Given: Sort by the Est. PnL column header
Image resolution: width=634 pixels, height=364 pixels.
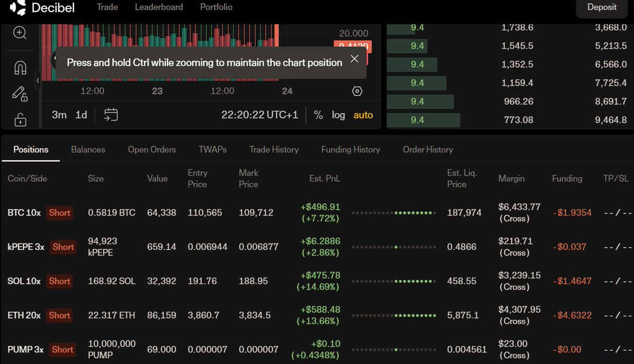Looking at the screenshot, I should click(x=325, y=179).
